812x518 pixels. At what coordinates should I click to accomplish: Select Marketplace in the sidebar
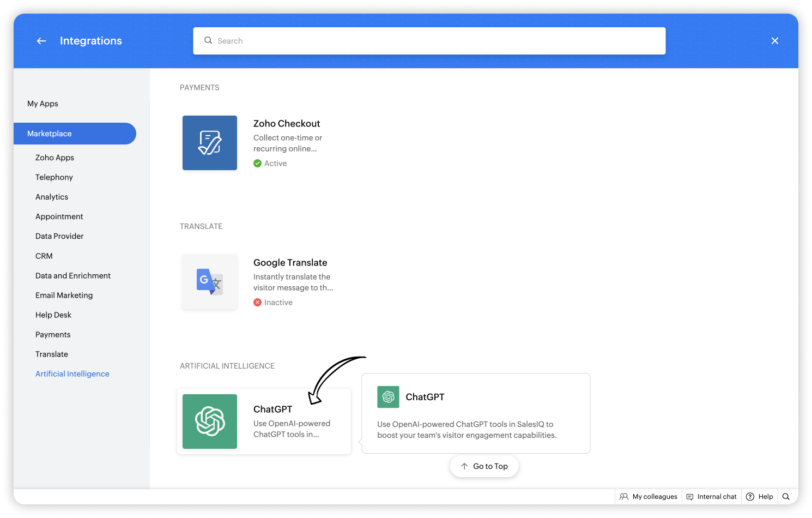click(75, 134)
